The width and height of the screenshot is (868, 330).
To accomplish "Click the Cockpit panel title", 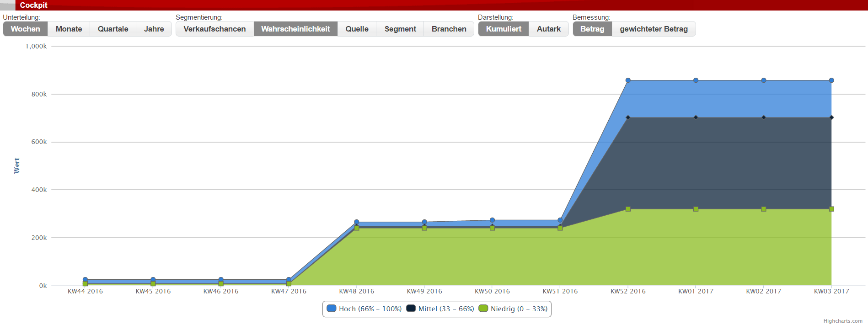I will point(33,5).
